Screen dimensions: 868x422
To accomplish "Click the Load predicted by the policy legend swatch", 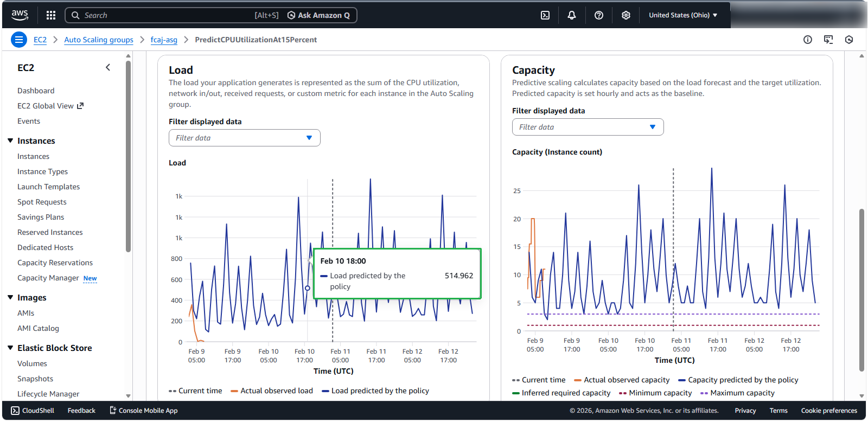I will coord(325,391).
